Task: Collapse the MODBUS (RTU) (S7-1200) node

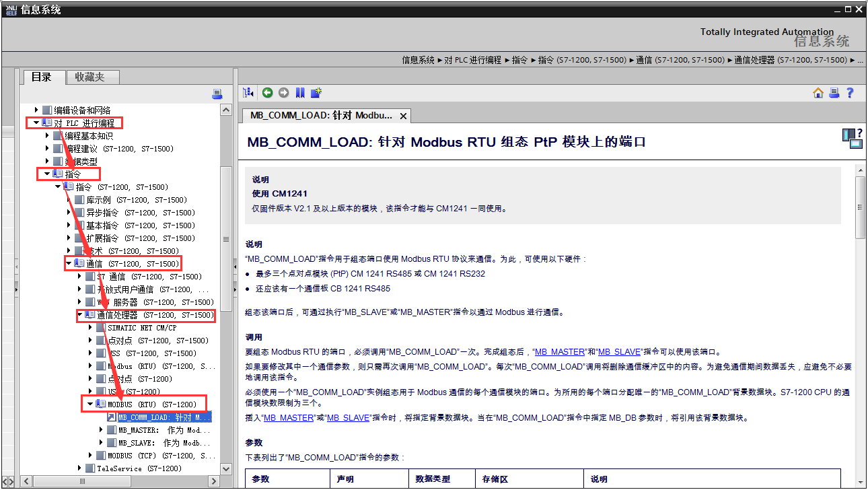Action: [x=90, y=404]
